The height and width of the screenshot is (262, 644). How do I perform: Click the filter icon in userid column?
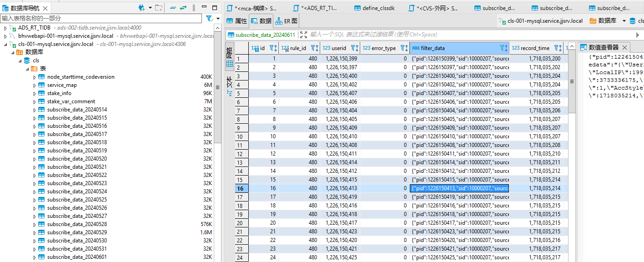tap(353, 48)
